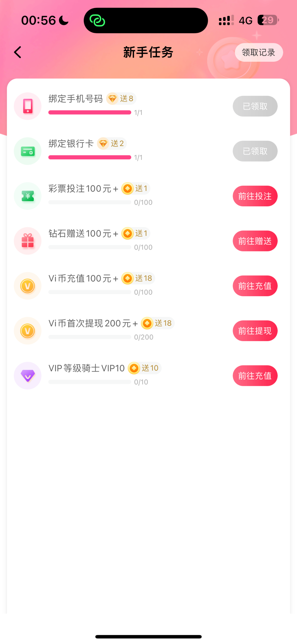Tap the pink phone binding icon

[x=28, y=106]
